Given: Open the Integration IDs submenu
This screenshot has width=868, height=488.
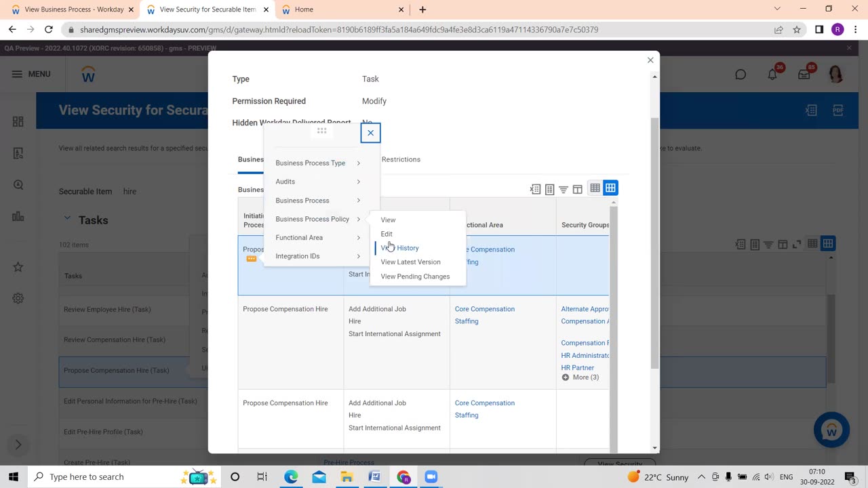Looking at the screenshot, I should [x=317, y=256].
